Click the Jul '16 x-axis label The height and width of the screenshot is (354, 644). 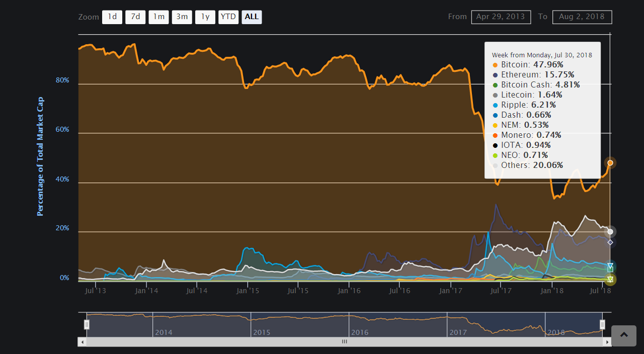[x=400, y=291]
